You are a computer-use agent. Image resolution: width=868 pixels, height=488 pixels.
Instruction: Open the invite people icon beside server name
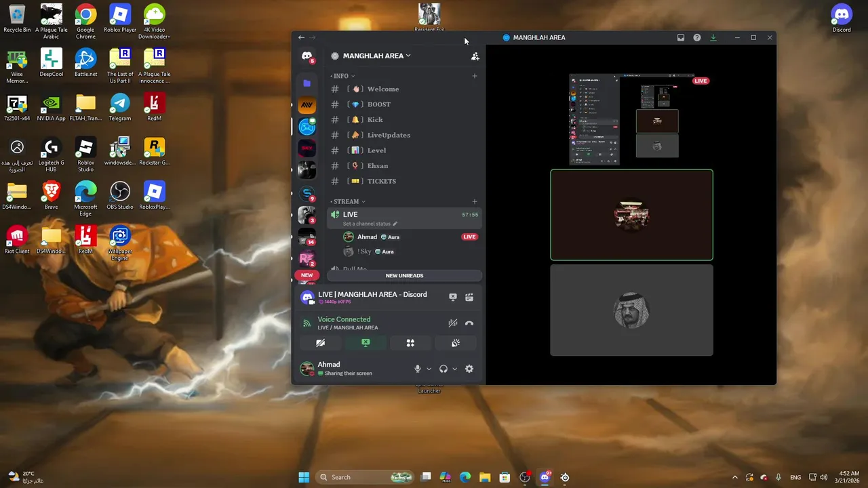[475, 56]
